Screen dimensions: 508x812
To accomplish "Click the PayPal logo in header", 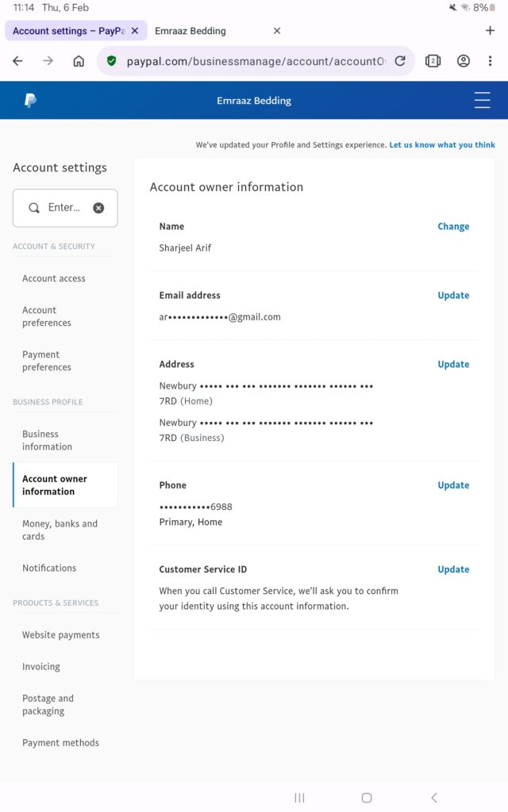I will [30, 101].
